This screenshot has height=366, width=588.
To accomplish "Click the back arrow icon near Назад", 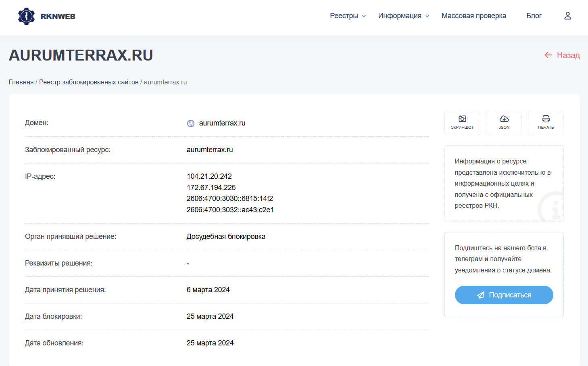I will 548,55.
